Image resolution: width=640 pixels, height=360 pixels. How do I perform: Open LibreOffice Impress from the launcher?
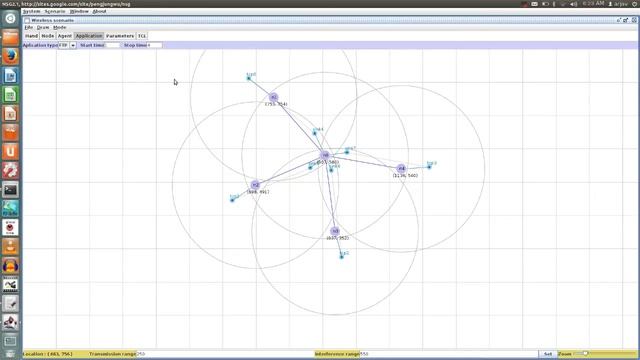click(10, 114)
